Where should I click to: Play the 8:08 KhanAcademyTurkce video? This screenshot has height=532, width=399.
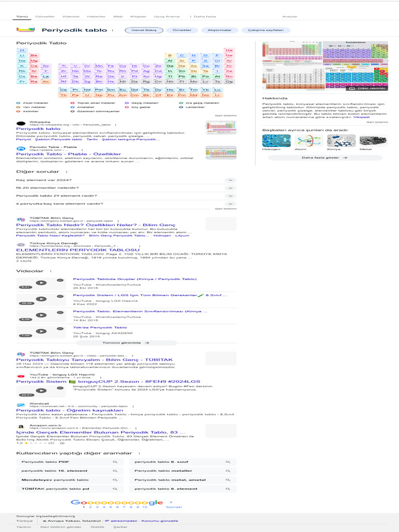41,315
